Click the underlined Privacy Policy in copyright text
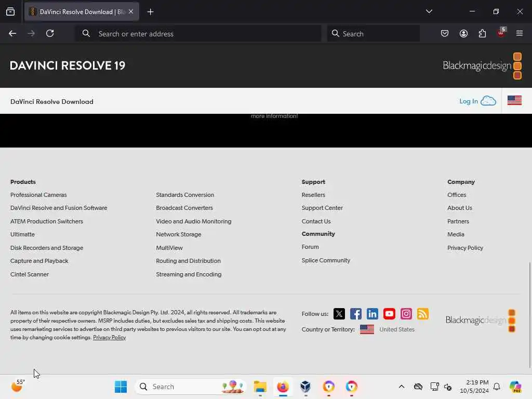 tap(109, 337)
